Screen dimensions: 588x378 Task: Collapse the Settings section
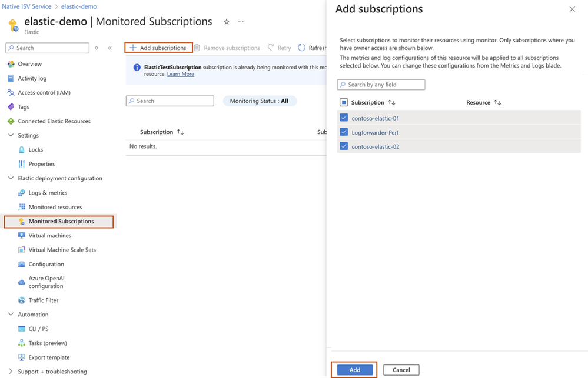click(x=11, y=135)
